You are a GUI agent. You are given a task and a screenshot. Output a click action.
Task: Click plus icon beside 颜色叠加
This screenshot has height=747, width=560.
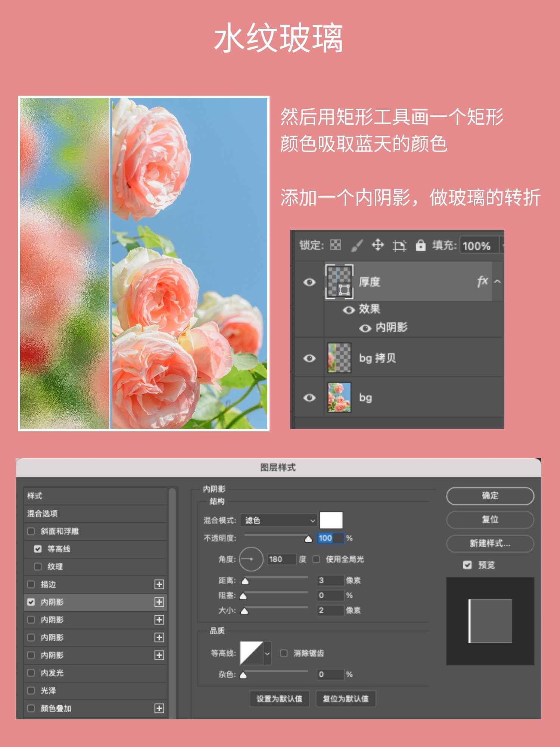159,708
